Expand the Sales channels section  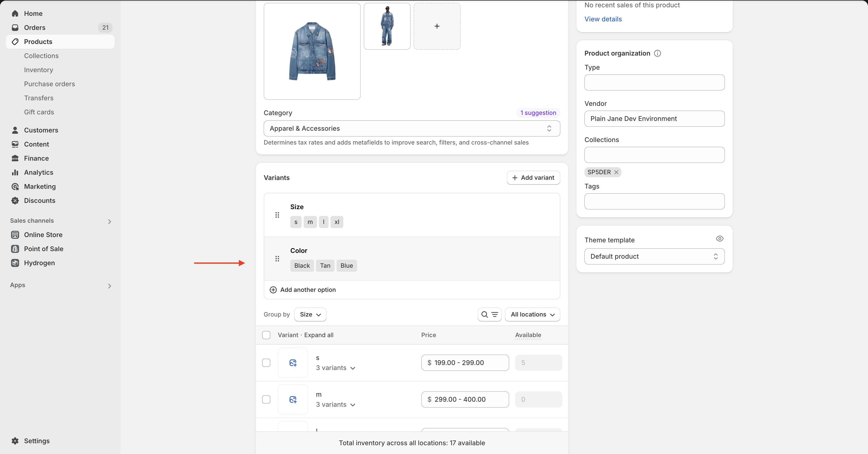109,222
